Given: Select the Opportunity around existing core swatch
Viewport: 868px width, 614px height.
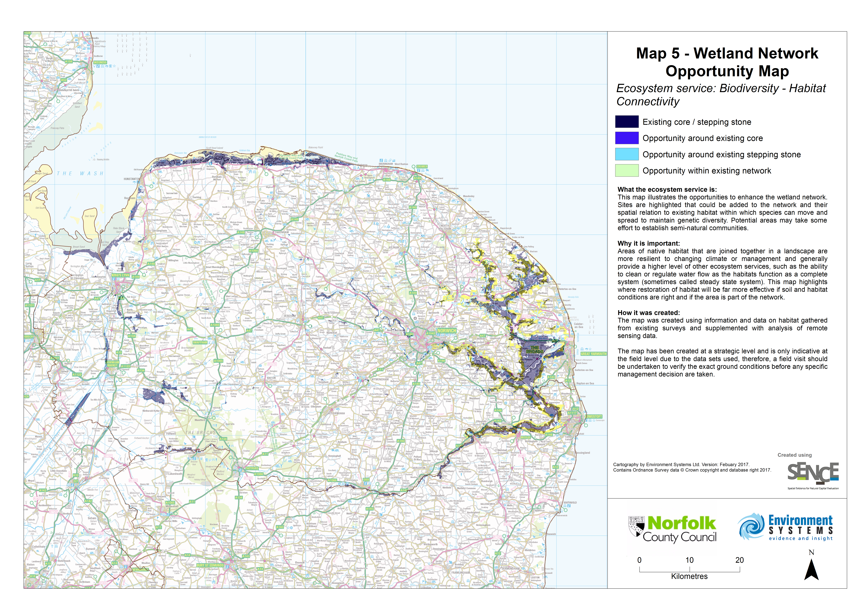Looking at the screenshot, I should (627, 138).
